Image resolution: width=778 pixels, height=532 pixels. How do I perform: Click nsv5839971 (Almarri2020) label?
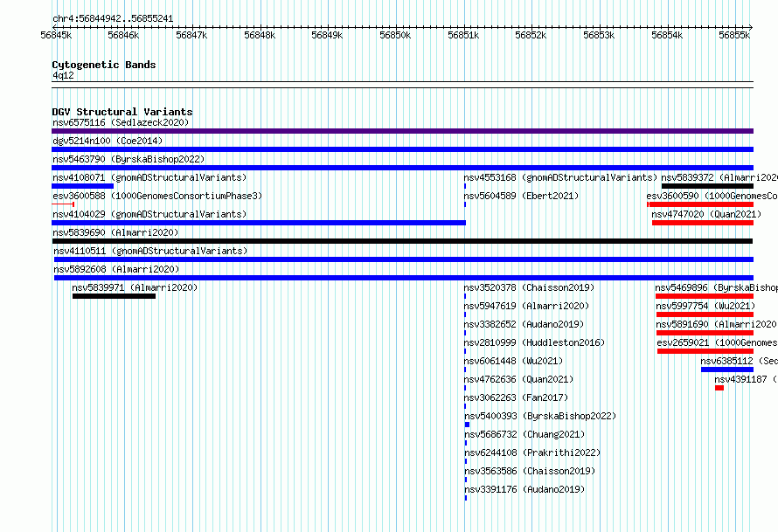pos(135,287)
